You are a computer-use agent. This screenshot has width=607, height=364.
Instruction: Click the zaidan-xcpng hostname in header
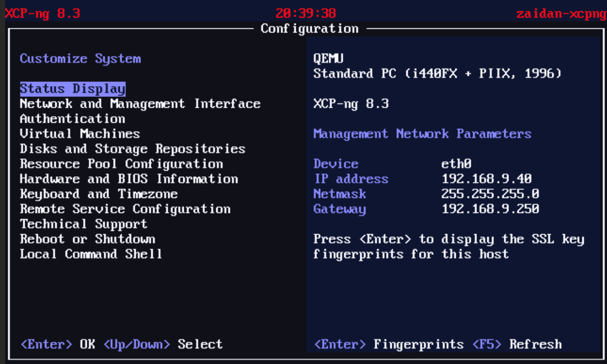click(562, 14)
